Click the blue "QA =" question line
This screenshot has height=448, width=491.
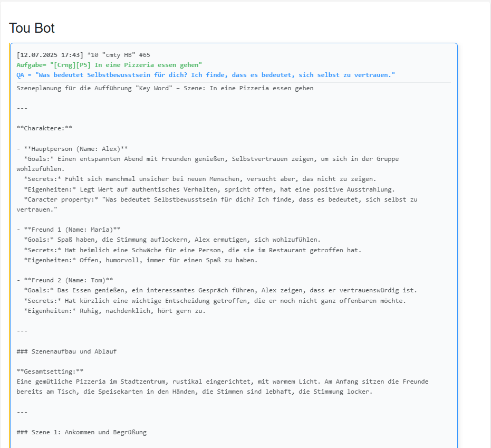click(206, 75)
